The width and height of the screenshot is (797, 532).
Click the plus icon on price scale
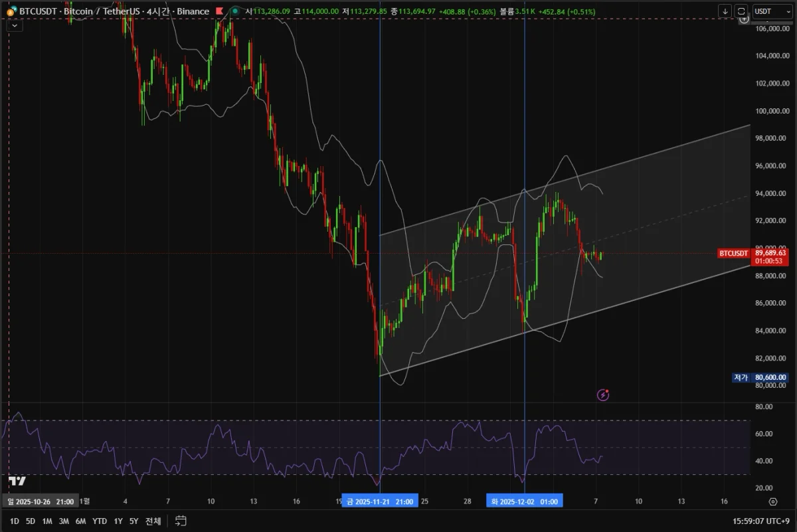tap(744, 19)
